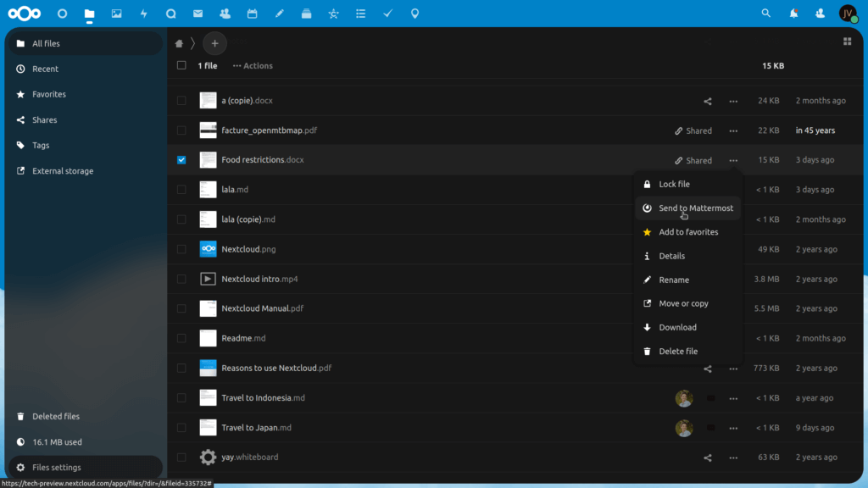Open the Notes pencil icon

279,14
